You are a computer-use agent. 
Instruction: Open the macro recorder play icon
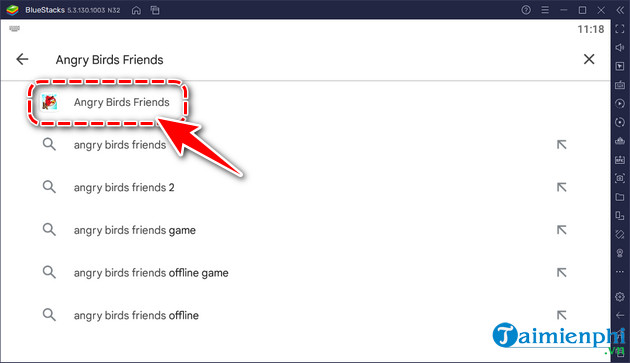(620, 103)
